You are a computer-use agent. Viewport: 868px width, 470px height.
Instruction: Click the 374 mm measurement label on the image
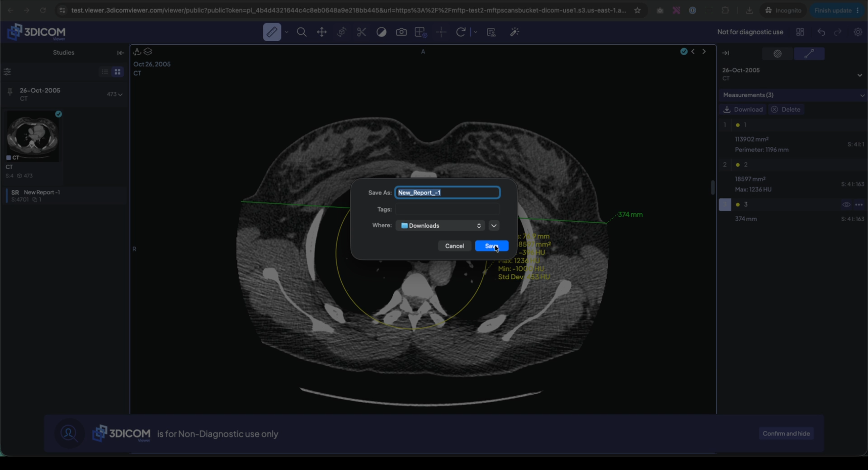[630, 214]
